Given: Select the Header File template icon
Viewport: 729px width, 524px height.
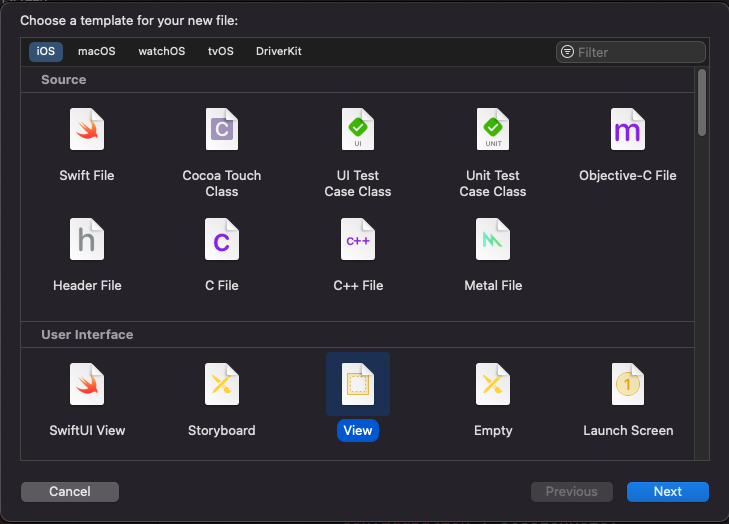Looking at the screenshot, I should [x=87, y=239].
